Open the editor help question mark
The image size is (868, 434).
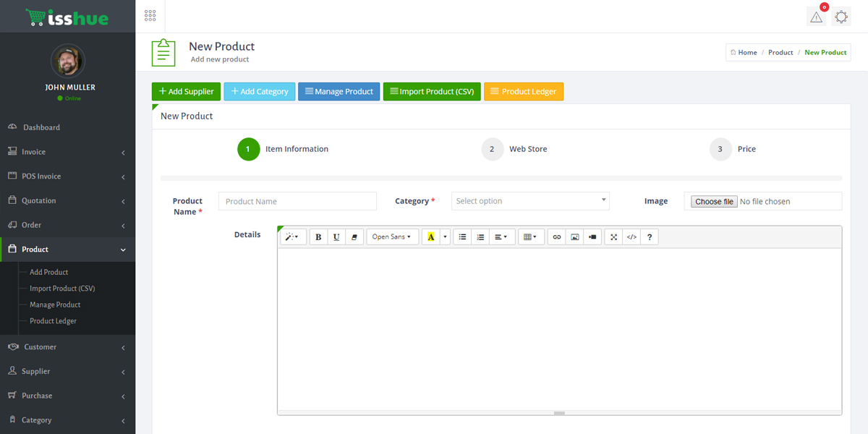coord(650,237)
